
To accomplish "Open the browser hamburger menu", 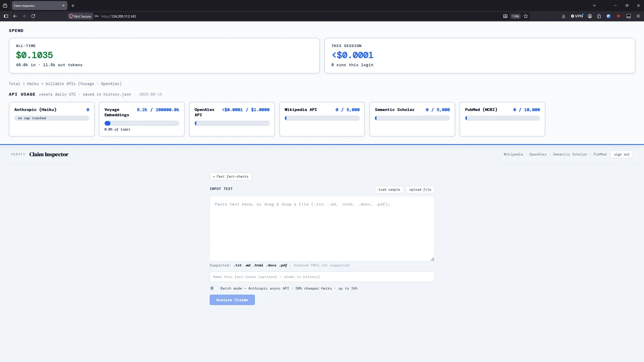I will [x=638, y=16].
